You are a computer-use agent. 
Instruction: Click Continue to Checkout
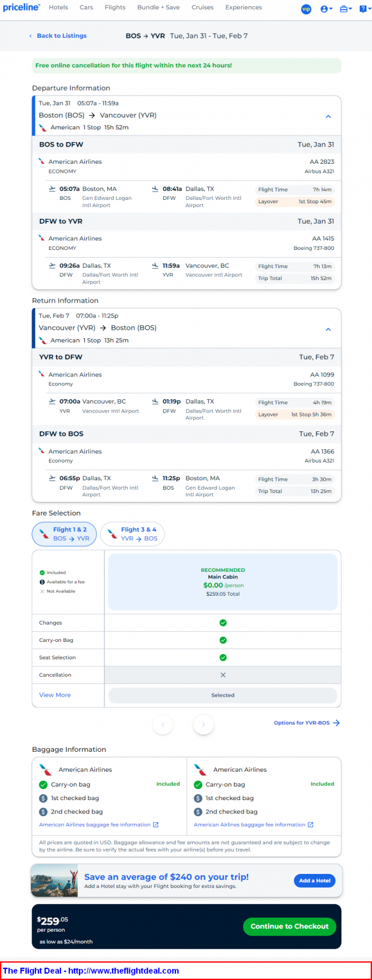pyautogui.click(x=289, y=926)
